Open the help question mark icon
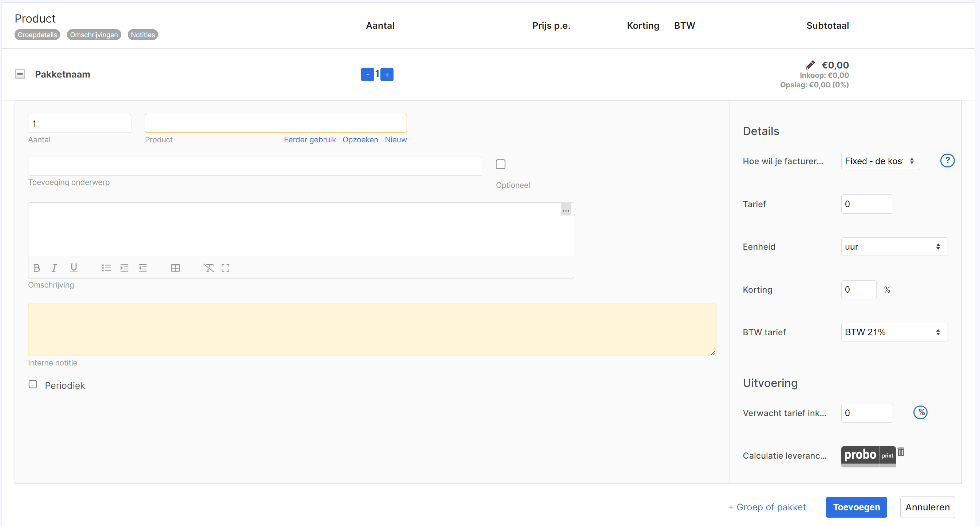This screenshot has width=980, height=526. (x=947, y=161)
